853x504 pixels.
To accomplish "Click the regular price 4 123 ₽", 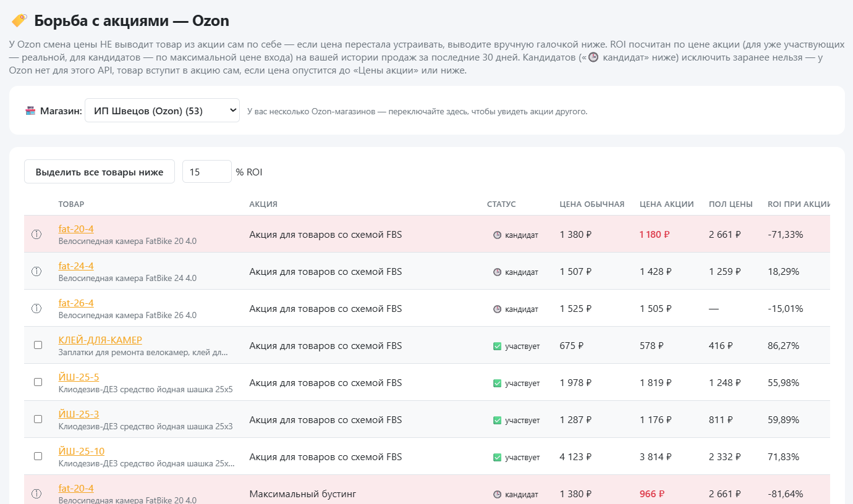I will [x=575, y=457].
